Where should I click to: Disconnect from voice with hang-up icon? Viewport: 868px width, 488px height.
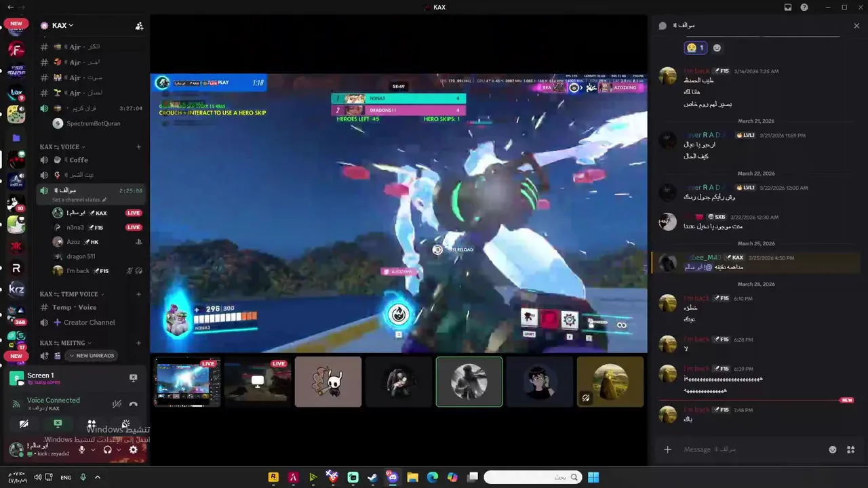[133, 404]
